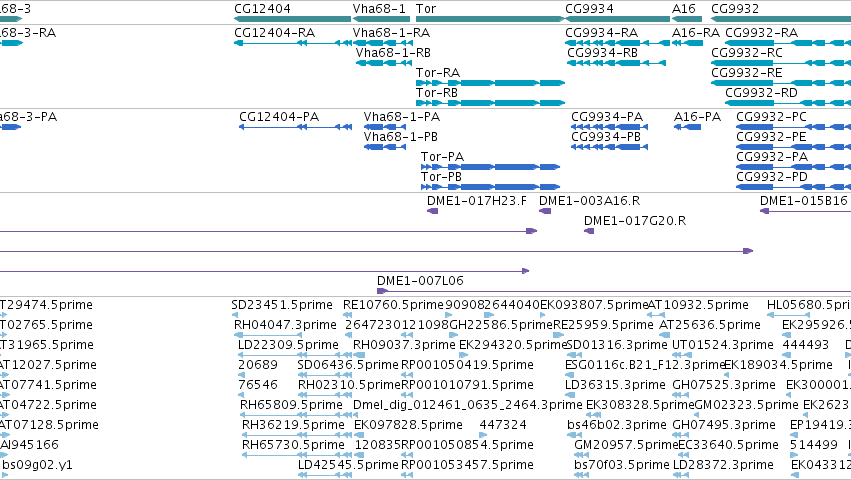Click the Vha68-1 gene label

[379, 9]
